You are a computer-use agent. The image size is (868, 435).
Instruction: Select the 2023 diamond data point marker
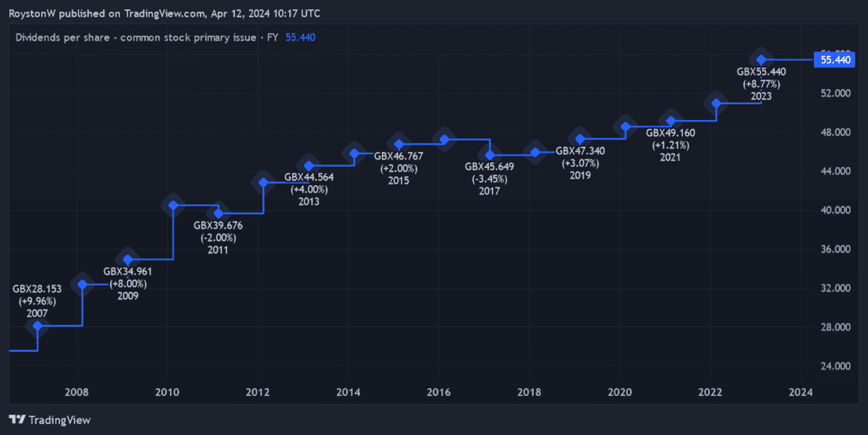761,59
